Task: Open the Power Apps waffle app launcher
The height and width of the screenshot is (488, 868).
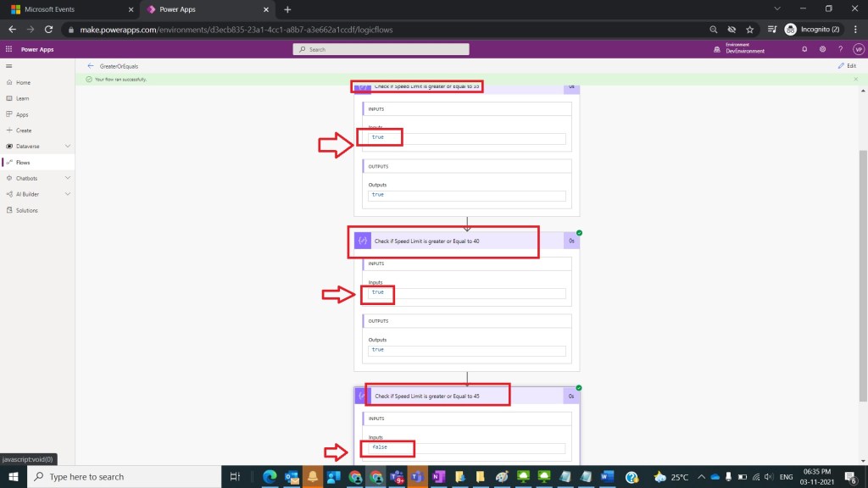Action: coord(8,50)
